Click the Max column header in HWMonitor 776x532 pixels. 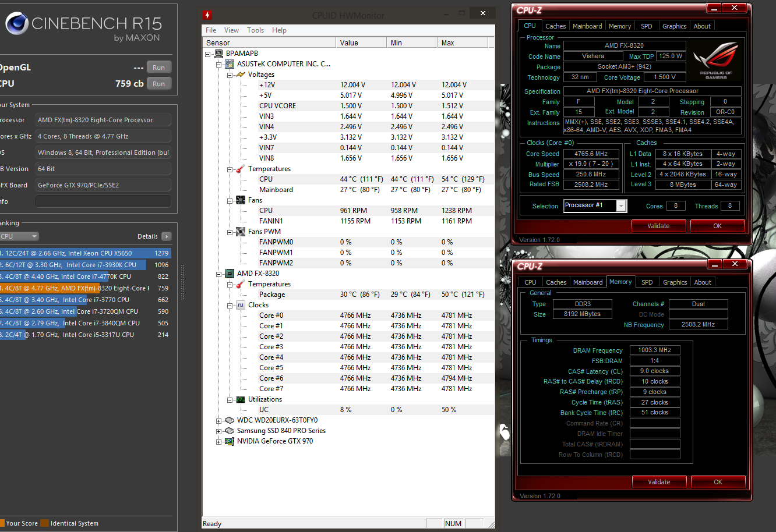(463, 43)
